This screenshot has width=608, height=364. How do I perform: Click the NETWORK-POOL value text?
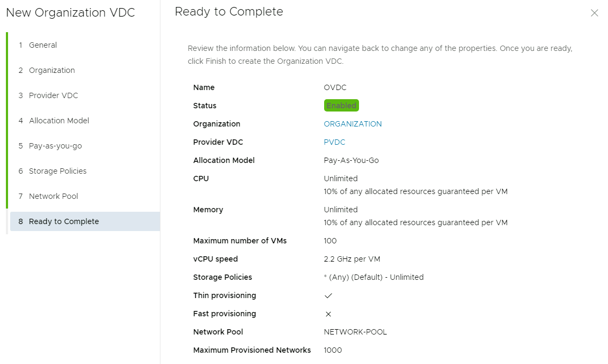coord(355,332)
